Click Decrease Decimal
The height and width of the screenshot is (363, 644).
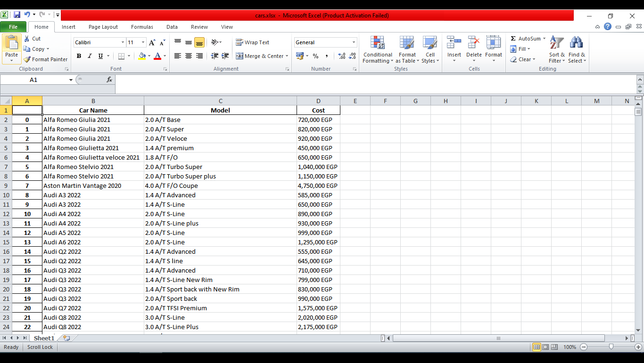coord(353,56)
